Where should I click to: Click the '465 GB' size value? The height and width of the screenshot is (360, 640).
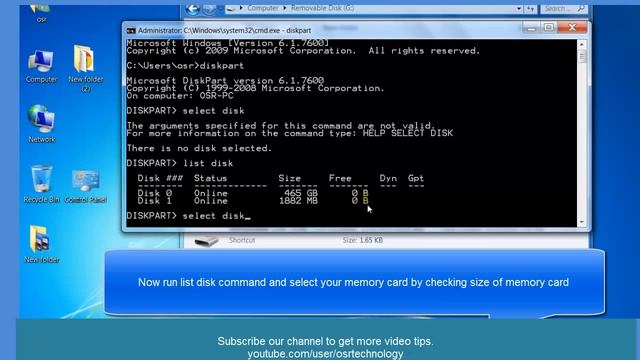pyautogui.click(x=301, y=193)
